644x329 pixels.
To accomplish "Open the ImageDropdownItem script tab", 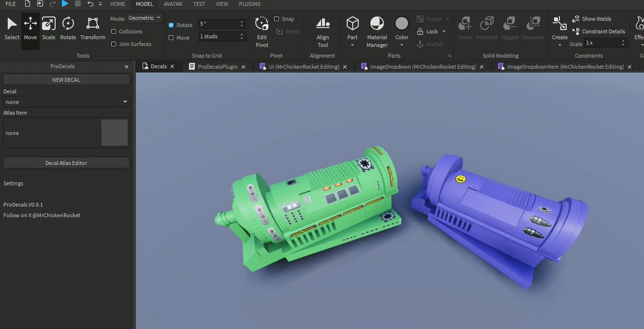I will pyautogui.click(x=565, y=67).
